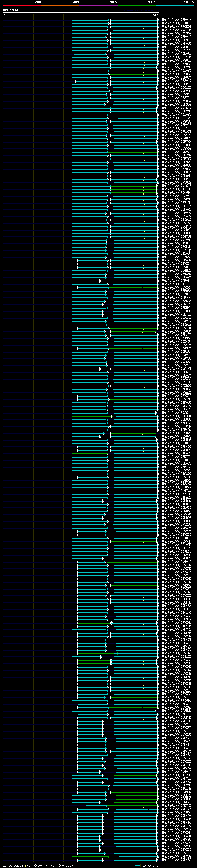Select hit UniRef100_B9SWL2
This screenshot has height=868, width=197.
[177, 61]
